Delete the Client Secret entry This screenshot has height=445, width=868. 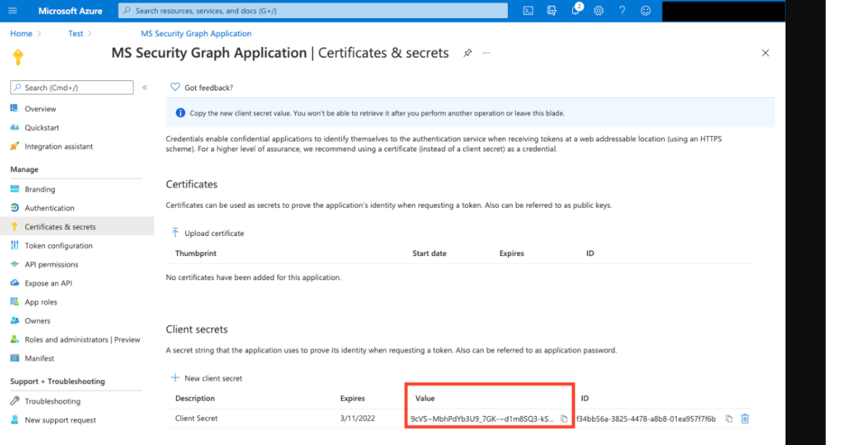click(745, 419)
